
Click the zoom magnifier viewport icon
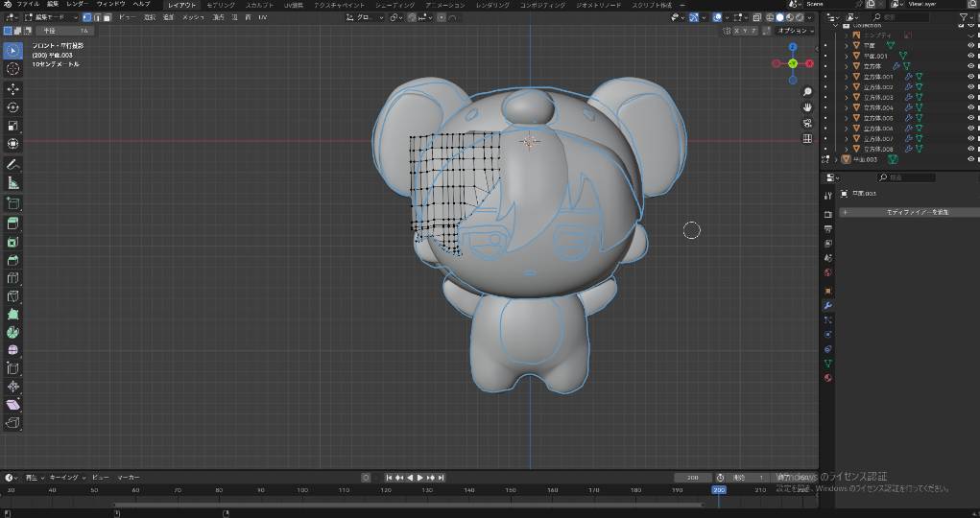(x=808, y=92)
